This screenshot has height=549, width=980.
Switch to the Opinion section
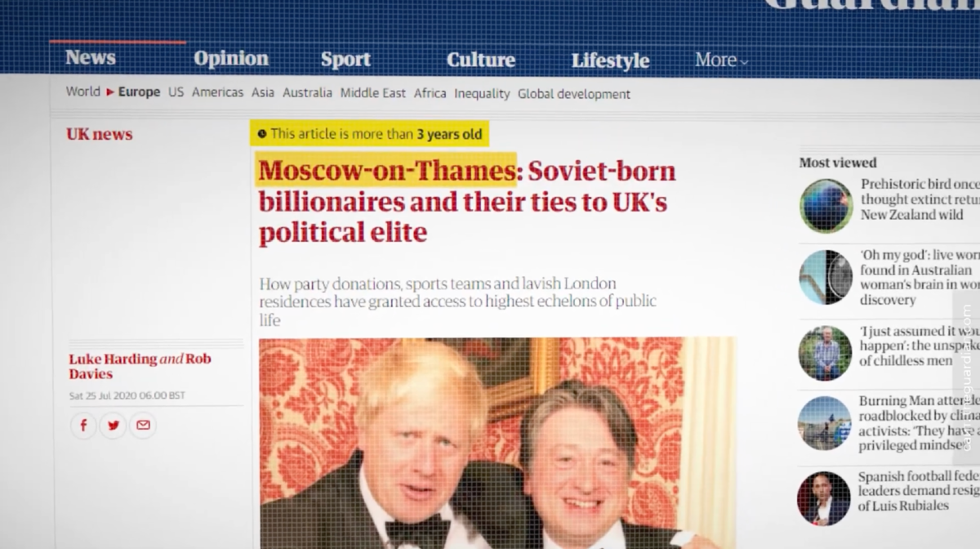[x=231, y=59]
